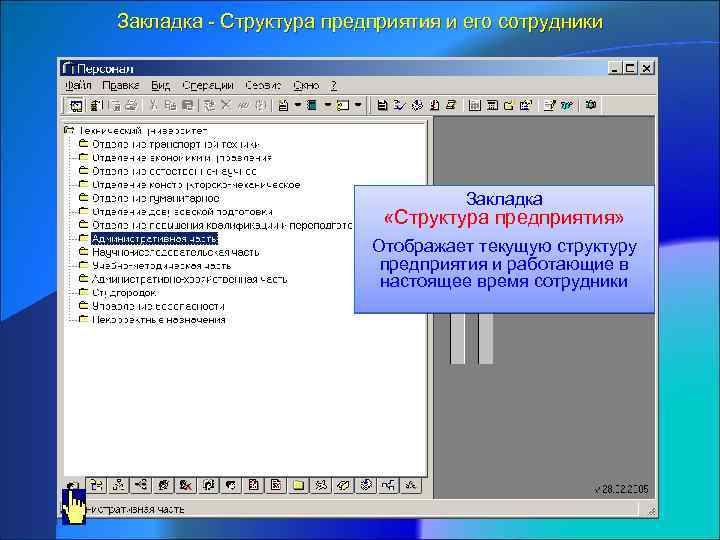Select Отделение экономики и управления folder
This screenshot has height=540, width=720.
coord(182,158)
